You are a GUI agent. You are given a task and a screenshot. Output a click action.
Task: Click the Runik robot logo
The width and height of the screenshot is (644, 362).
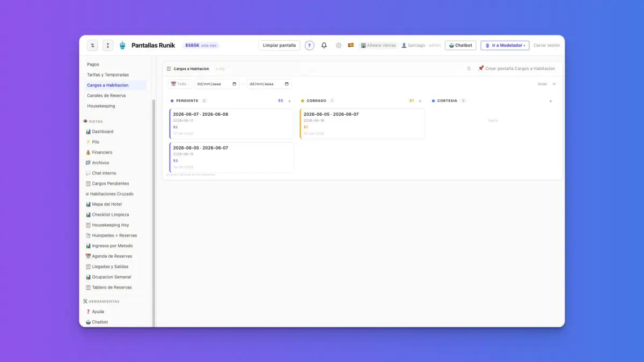point(122,46)
